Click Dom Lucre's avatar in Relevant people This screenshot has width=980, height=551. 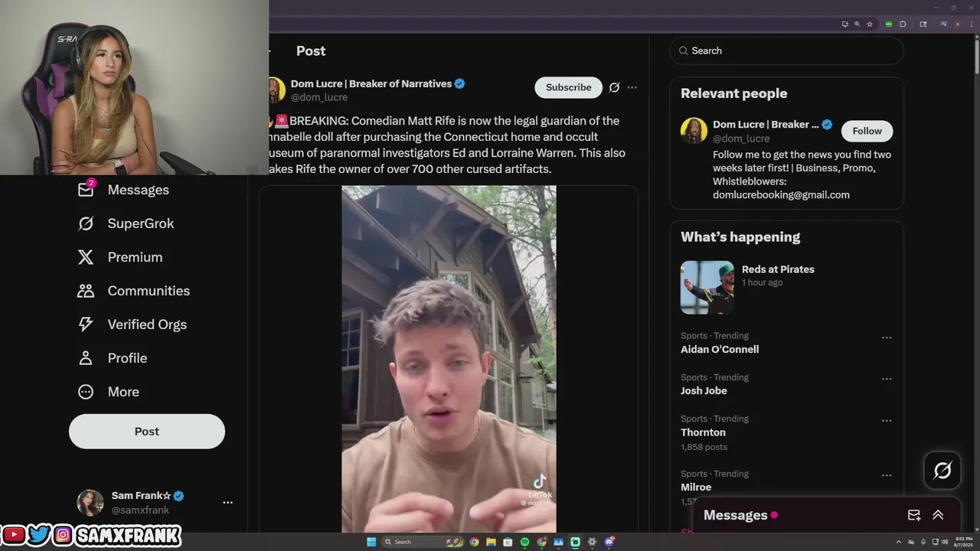click(x=694, y=131)
